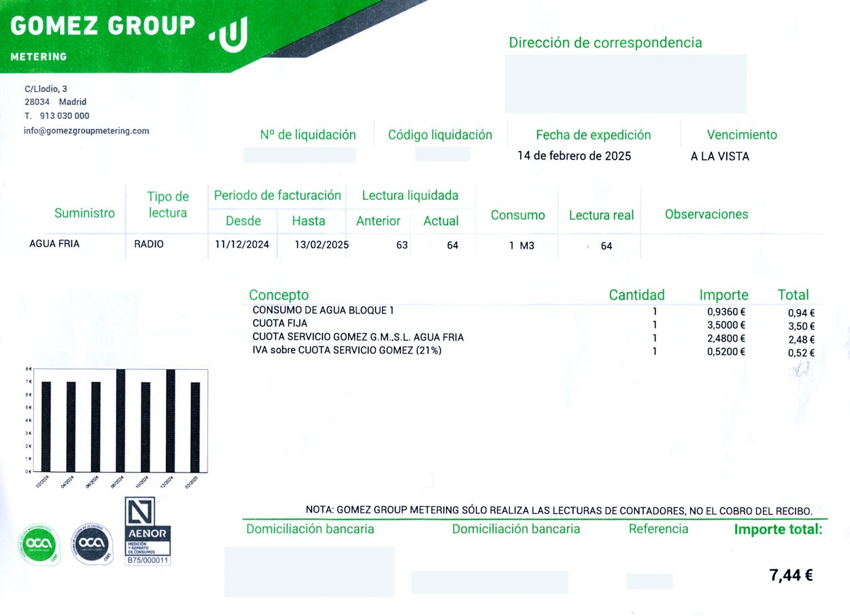Click the 'CUOTA FIJA' line item
The height and width of the screenshot is (616, 850).
point(279,324)
